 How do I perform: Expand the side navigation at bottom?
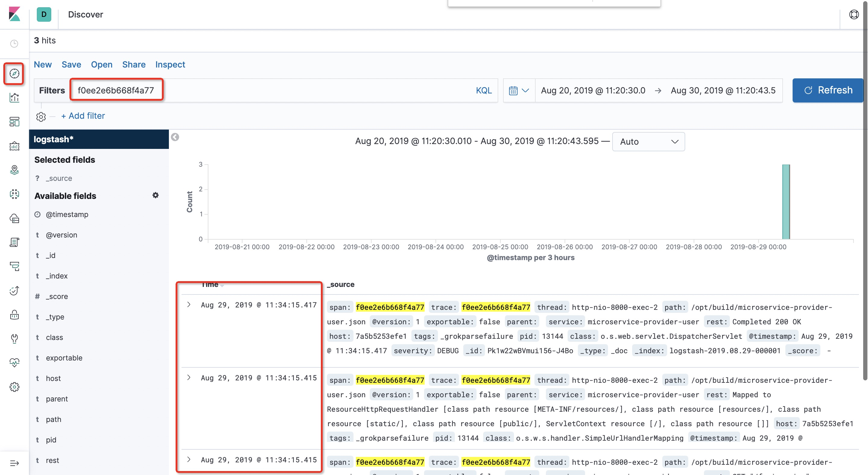tap(14, 463)
